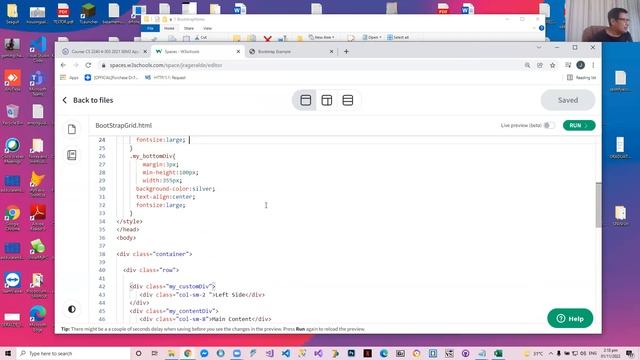This screenshot has height=360, width=640.
Task: Open the Windows Start menu
Action: [x=8, y=353]
